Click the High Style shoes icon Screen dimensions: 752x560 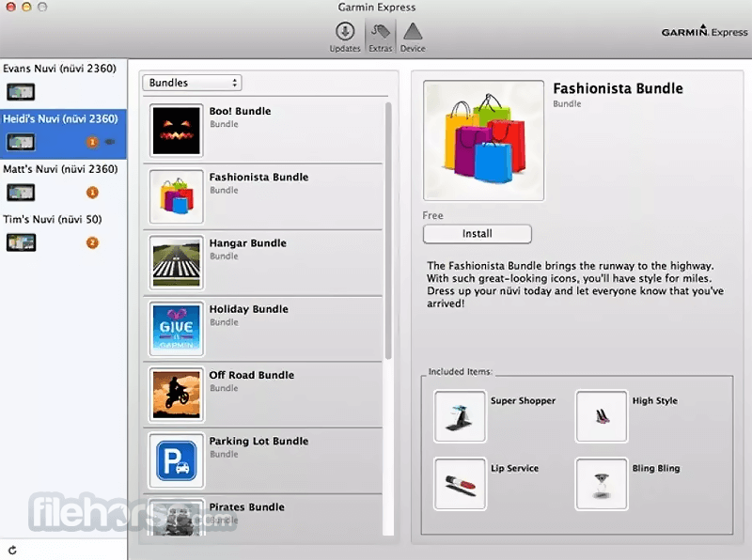pyautogui.click(x=602, y=416)
